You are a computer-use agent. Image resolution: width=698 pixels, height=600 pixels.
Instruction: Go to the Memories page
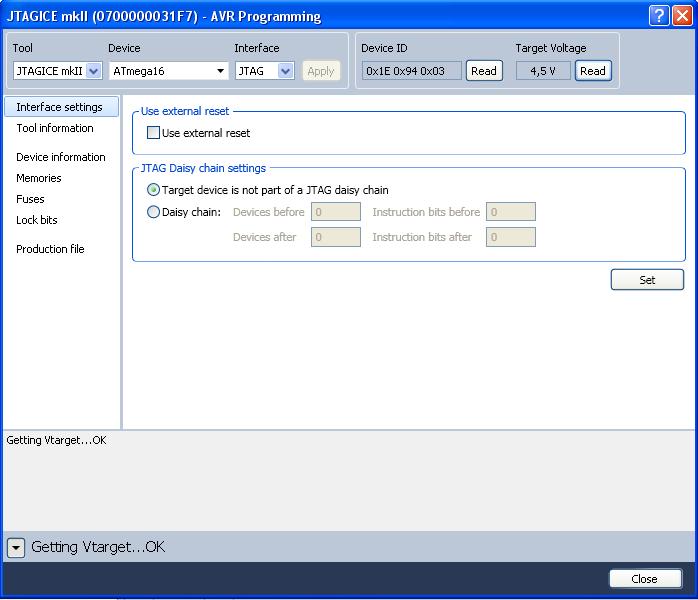click(x=39, y=178)
